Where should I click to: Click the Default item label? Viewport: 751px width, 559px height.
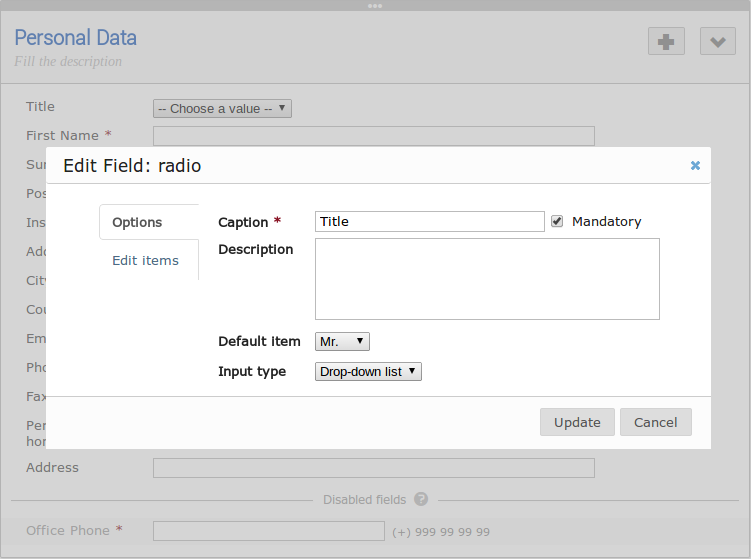259,342
